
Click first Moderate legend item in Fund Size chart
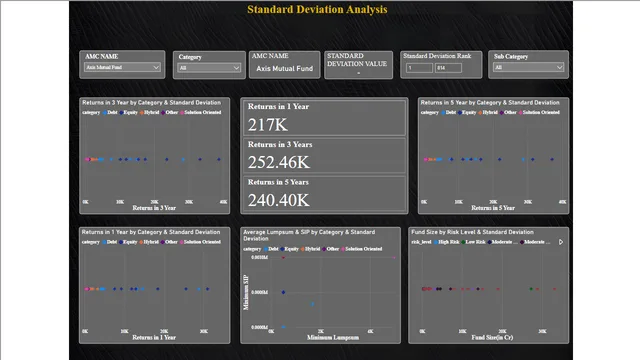point(503,242)
